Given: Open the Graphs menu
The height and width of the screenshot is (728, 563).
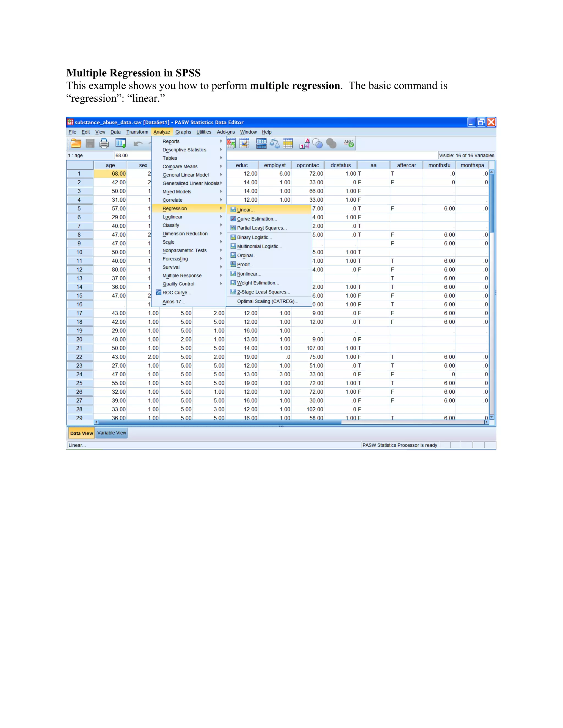Looking at the screenshot, I should (x=183, y=132).
